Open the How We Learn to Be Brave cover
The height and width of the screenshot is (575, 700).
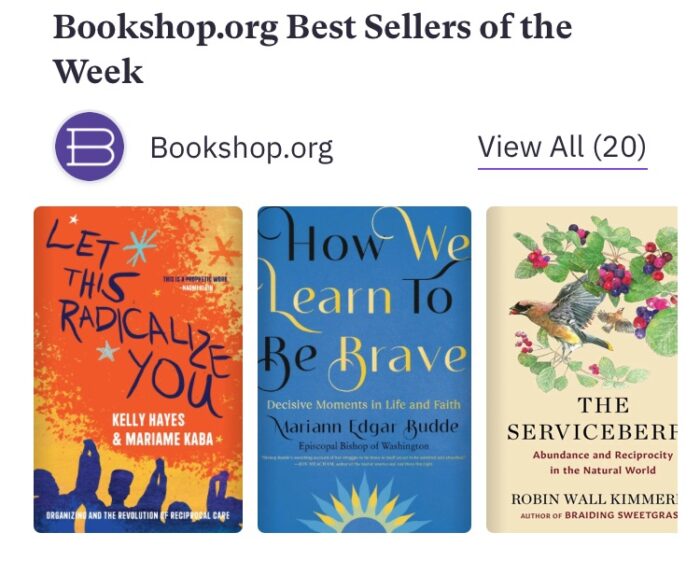tap(364, 369)
